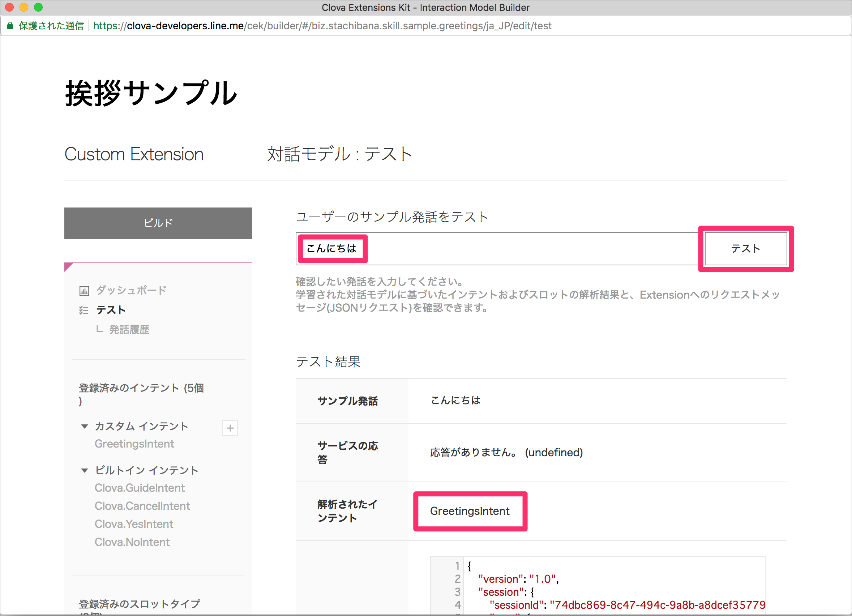852x616 pixels.
Task: Add a custom intent with the plus icon
Action: point(230,428)
